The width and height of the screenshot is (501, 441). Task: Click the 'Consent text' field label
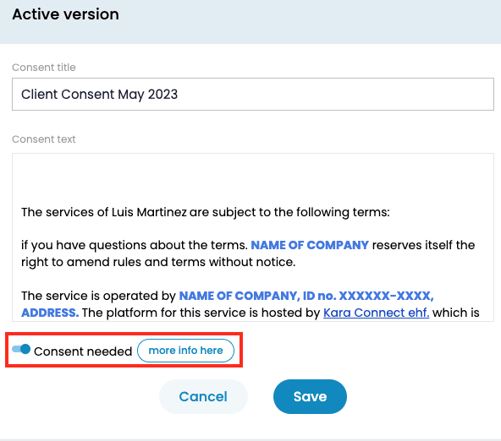point(44,139)
